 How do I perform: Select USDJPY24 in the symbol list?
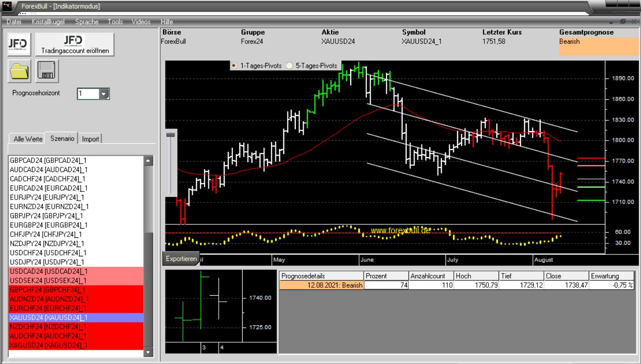(x=76, y=262)
